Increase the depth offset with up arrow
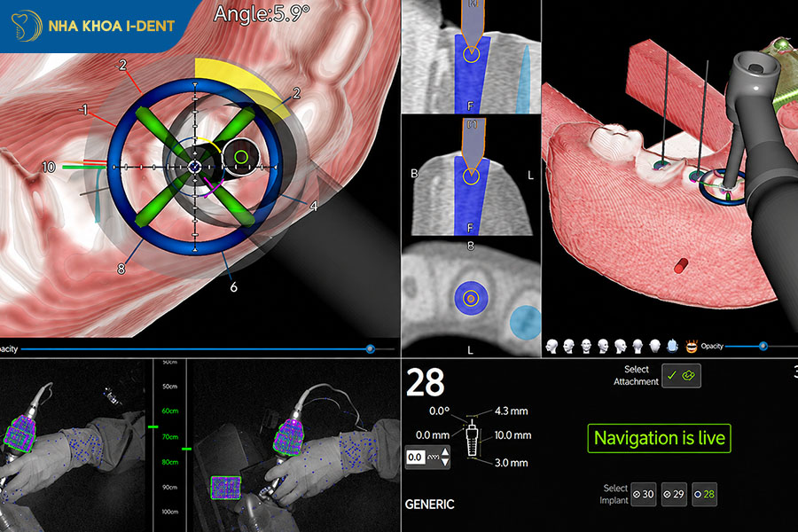Screen dimensions: 798x532 coord(445,452)
